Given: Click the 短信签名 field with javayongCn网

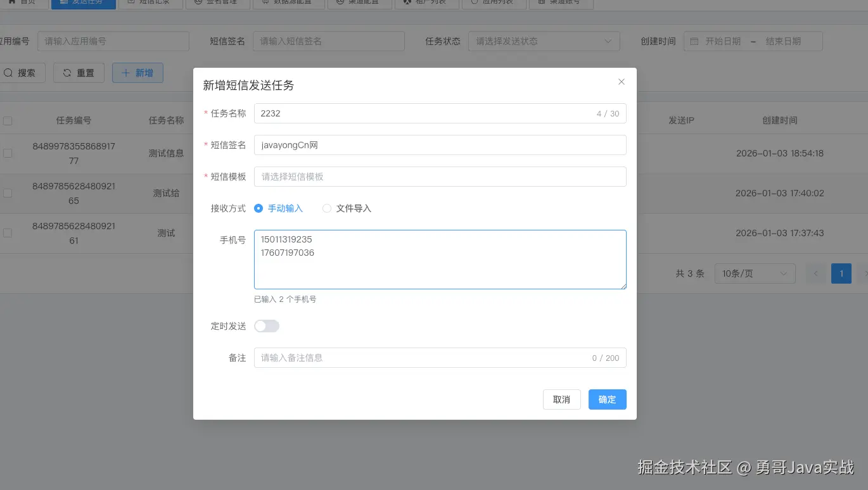Looking at the screenshot, I should (440, 145).
